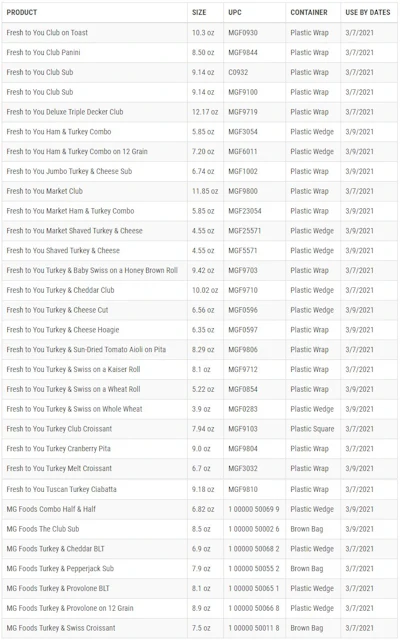Click Brown Bag for Turkey & Pepperjack Sub
The image size is (400, 640).
pos(307,569)
